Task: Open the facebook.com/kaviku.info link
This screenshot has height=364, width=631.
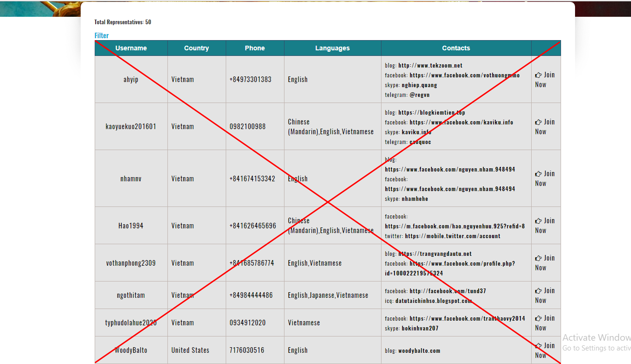Action: pos(461,123)
